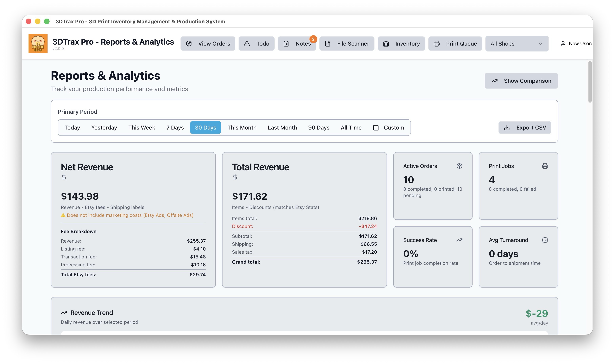This screenshot has height=364, width=615.
Task: Open the All Shops dropdown
Action: (517, 44)
